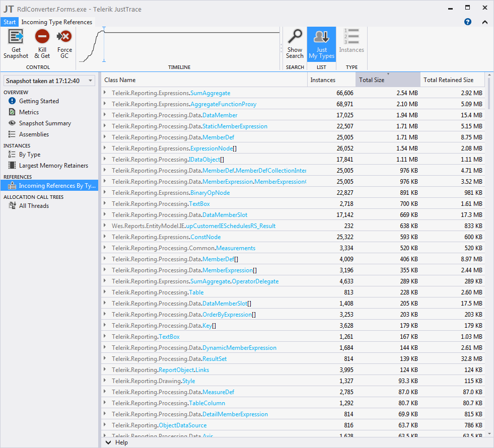
Task: Sort by the Total Size column
Action: point(388,80)
